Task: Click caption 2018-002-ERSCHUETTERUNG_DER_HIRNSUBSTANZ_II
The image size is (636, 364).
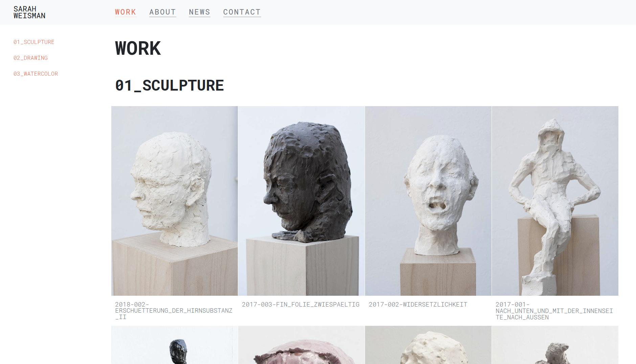Action: coord(174,311)
